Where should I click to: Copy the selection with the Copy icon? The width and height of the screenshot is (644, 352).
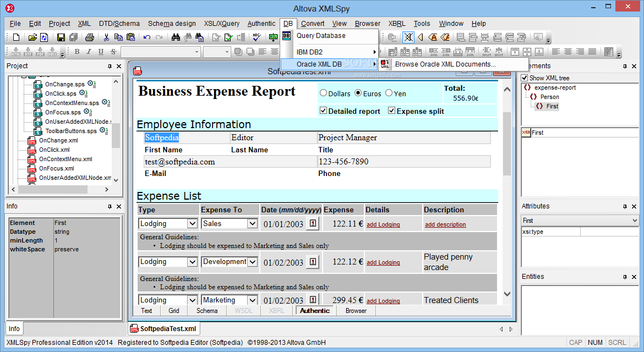coord(118,37)
